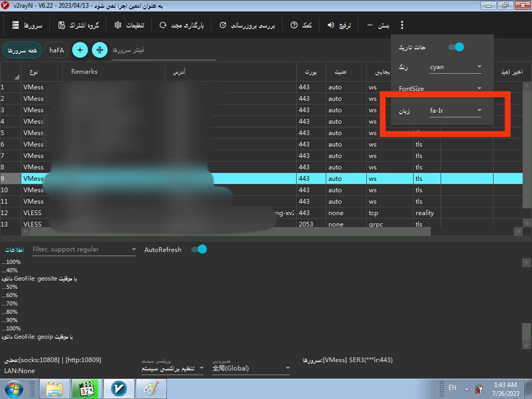The width and height of the screenshot is (532, 399).
Task: Toggle the AutoRefresh switch
Action: click(x=199, y=249)
